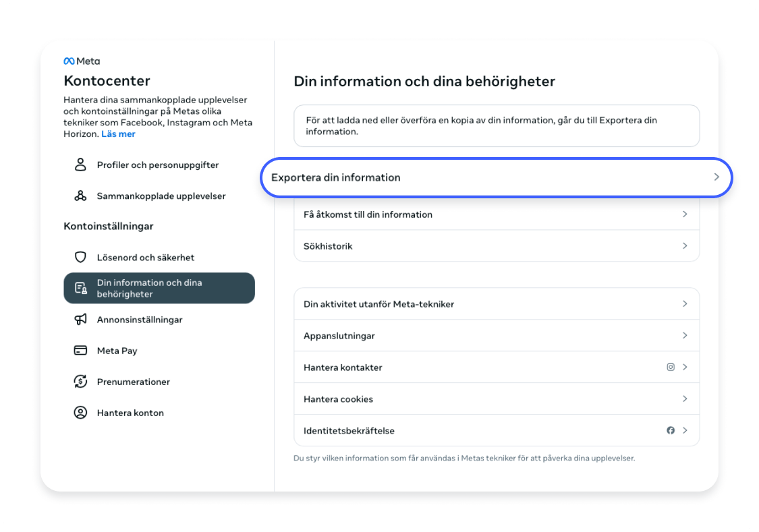The width and height of the screenshot is (759, 532).
Task: Click the Facebook icon beside Identitetsbekräftelse
Action: click(x=671, y=430)
